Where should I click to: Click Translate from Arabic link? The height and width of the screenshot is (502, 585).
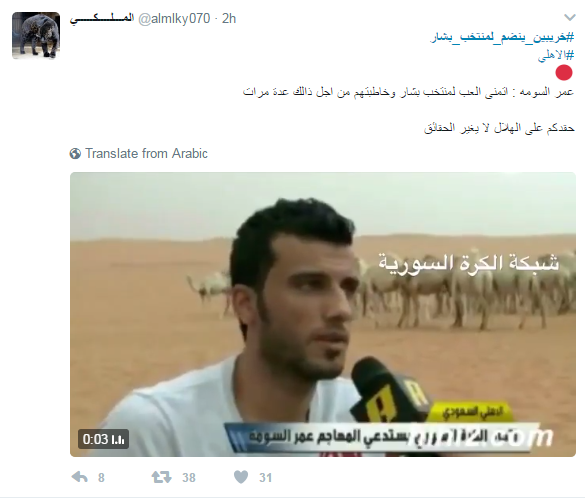coord(146,153)
